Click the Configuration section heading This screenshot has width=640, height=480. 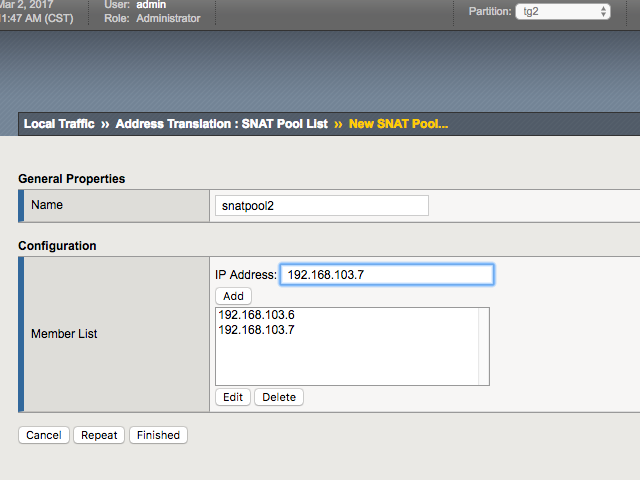[57, 245]
